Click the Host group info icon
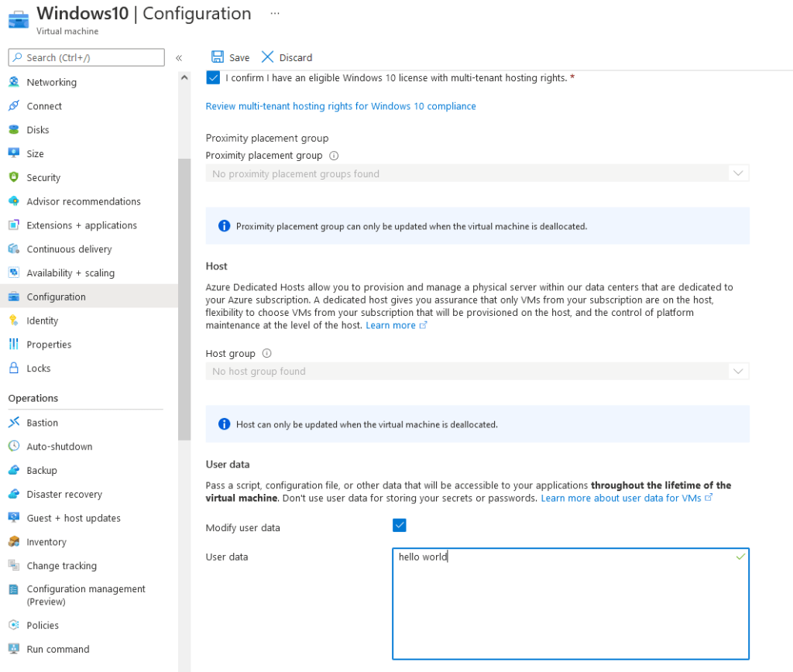 (267, 354)
